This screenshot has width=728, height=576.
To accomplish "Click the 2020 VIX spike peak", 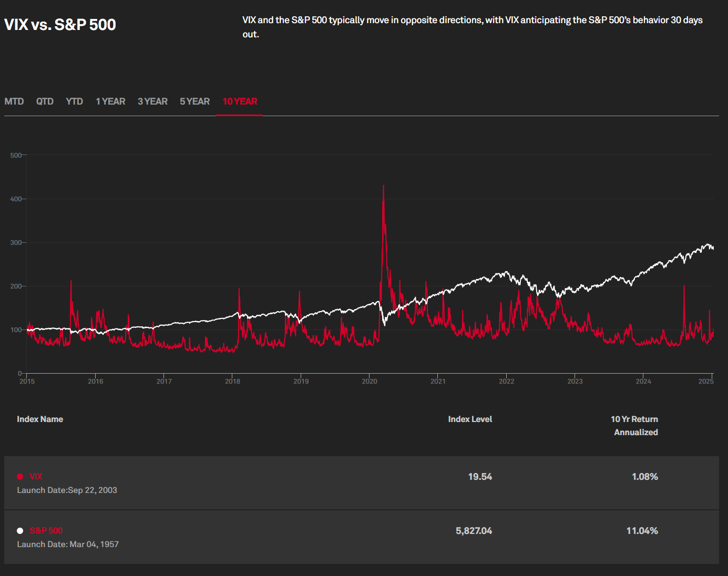I will click(384, 186).
